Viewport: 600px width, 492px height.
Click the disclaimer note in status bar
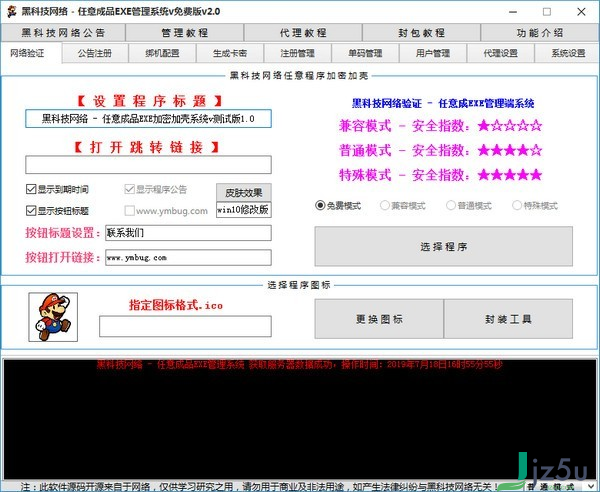click(x=260, y=486)
